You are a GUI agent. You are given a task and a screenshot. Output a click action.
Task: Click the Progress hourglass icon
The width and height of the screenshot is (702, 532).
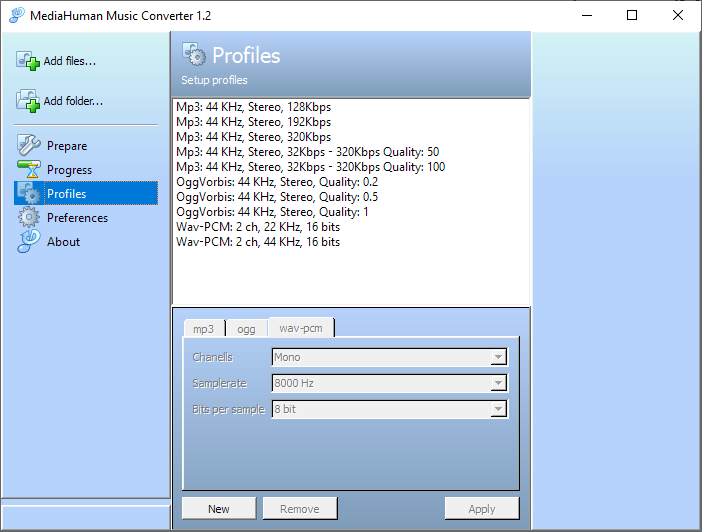(x=29, y=169)
